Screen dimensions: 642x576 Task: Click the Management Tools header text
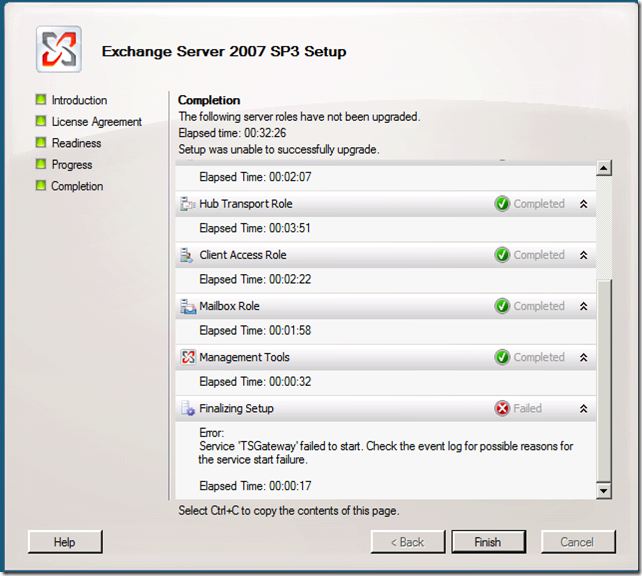click(x=244, y=357)
